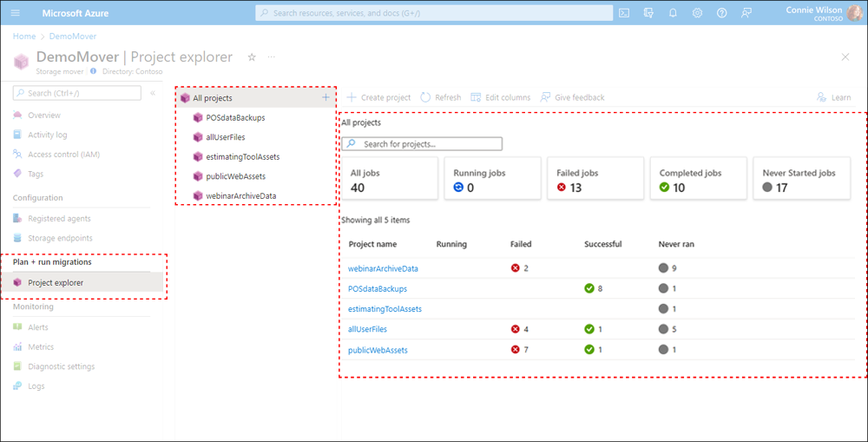Pin DemoMover with the star icon
The height and width of the screenshot is (442, 868).
[x=252, y=57]
